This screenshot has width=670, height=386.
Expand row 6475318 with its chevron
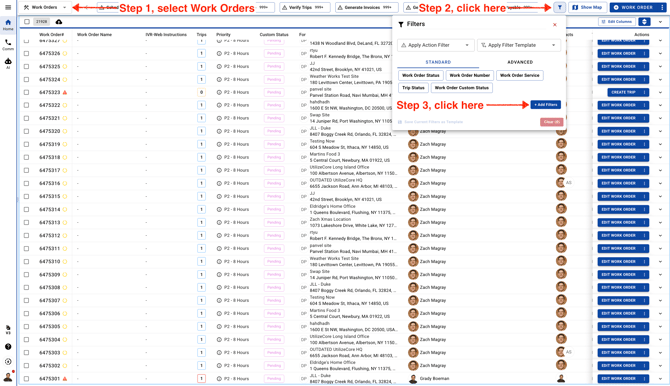point(660,157)
